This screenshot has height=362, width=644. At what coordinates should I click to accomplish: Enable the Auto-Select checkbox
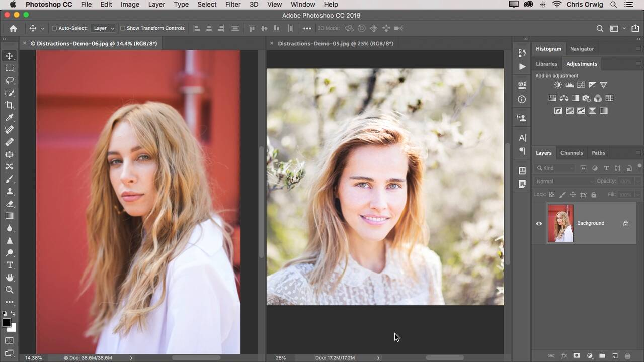pos(54,28)
